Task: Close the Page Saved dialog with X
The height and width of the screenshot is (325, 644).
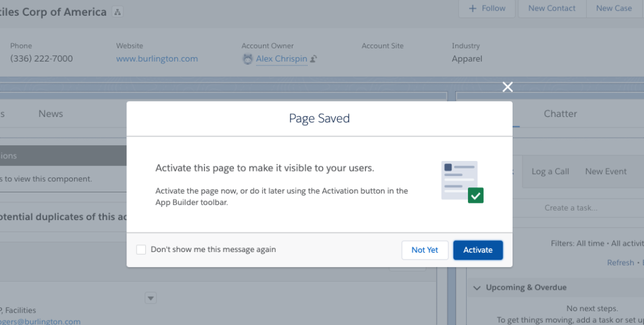Action: click(x=508, y=87)
